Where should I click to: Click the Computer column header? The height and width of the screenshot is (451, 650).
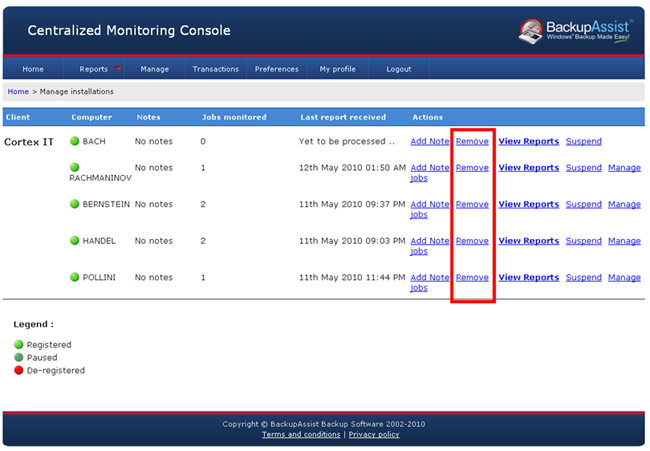[x=92, y=117]
